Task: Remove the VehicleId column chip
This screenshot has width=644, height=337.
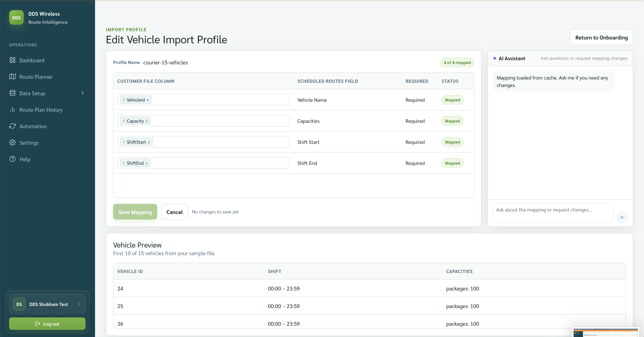Action: click(148, 100)
